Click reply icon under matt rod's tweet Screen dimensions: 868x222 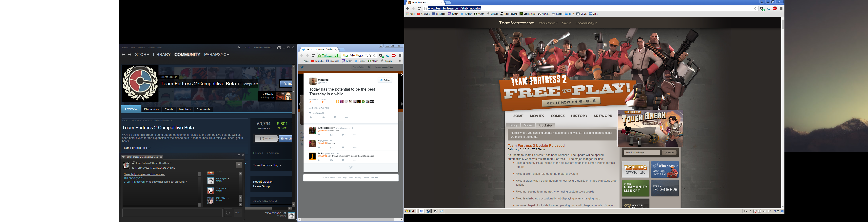coord(311,118)
